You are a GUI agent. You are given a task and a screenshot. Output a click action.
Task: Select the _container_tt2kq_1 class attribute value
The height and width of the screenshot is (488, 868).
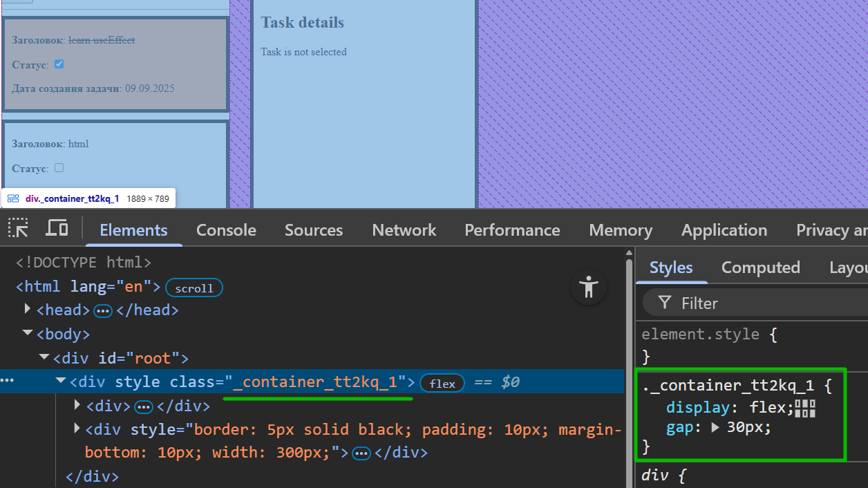(x=319, y=382)
